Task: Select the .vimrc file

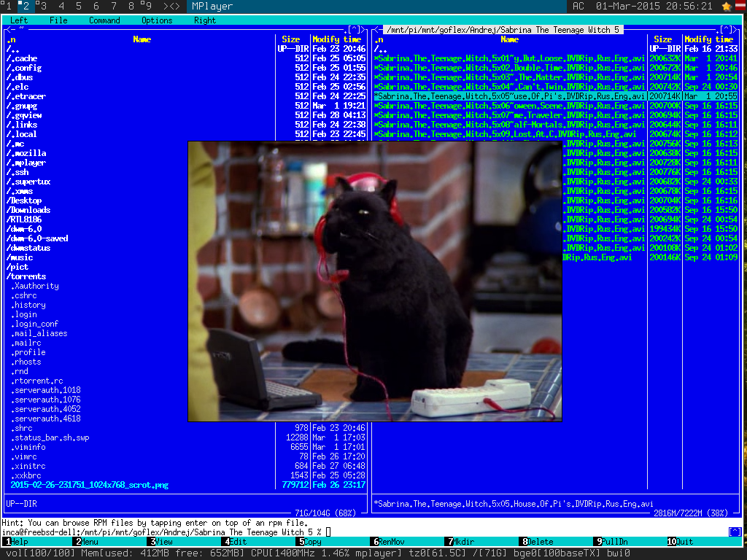Action: pos(186,456)
